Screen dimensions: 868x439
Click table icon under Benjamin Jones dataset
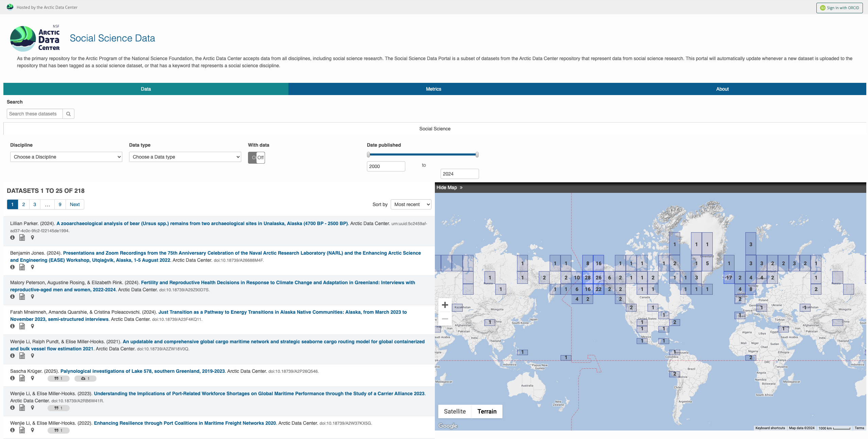click(x=22, y=267)
